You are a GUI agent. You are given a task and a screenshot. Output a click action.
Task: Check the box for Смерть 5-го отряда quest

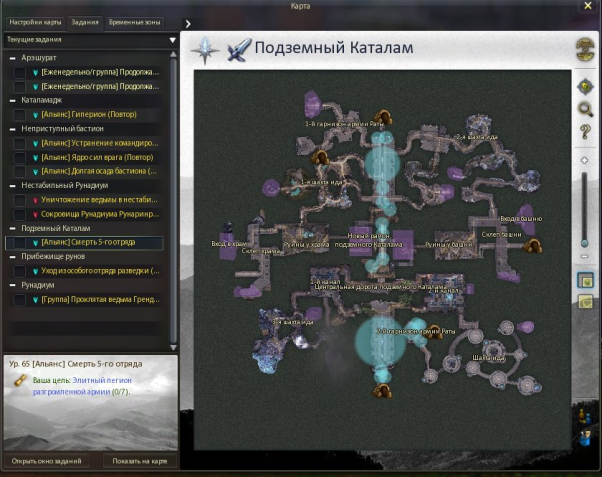click(x=19, y=242)
